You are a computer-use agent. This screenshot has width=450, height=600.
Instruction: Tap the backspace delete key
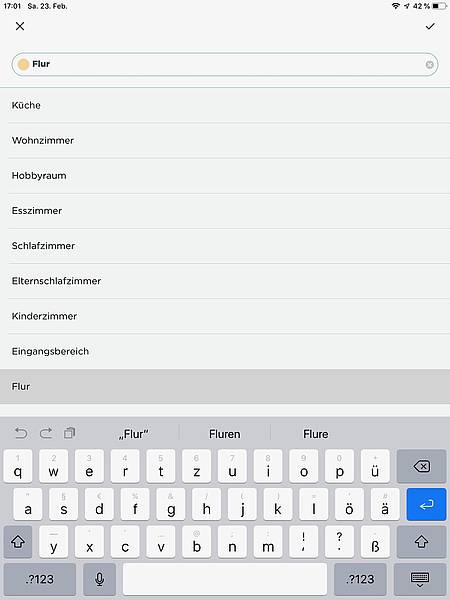[x=421, y=466]
